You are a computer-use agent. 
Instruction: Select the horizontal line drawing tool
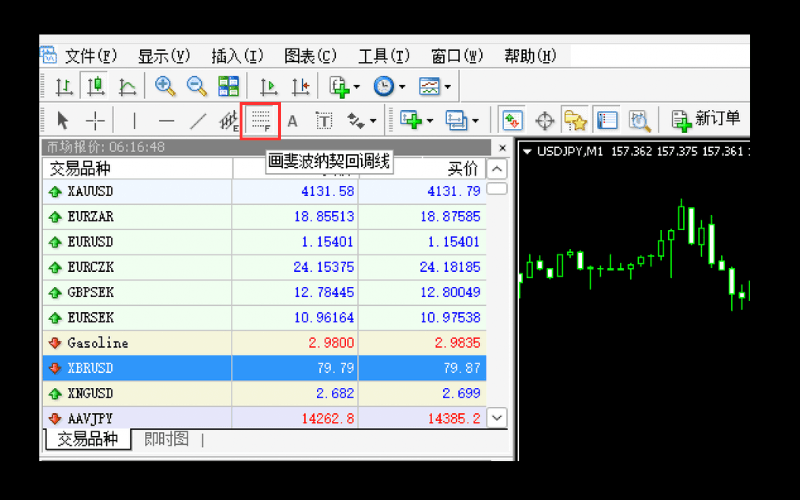[166, 121]
